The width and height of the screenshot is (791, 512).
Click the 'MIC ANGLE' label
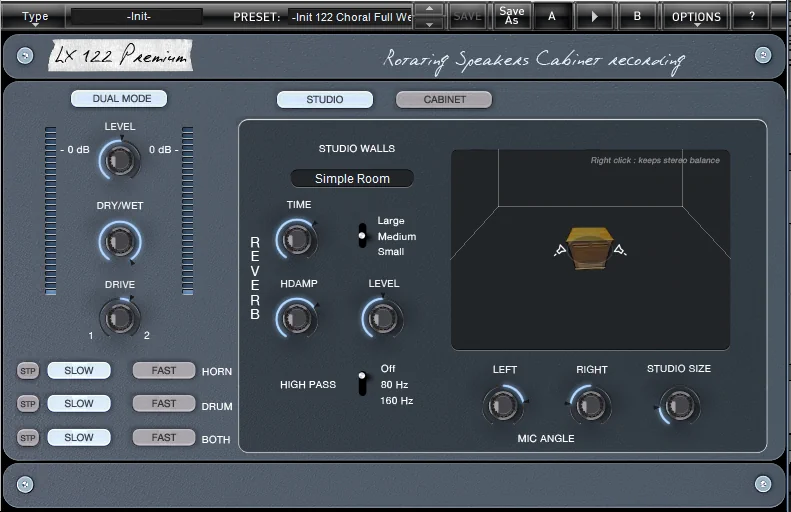click(x=546, y=438)
